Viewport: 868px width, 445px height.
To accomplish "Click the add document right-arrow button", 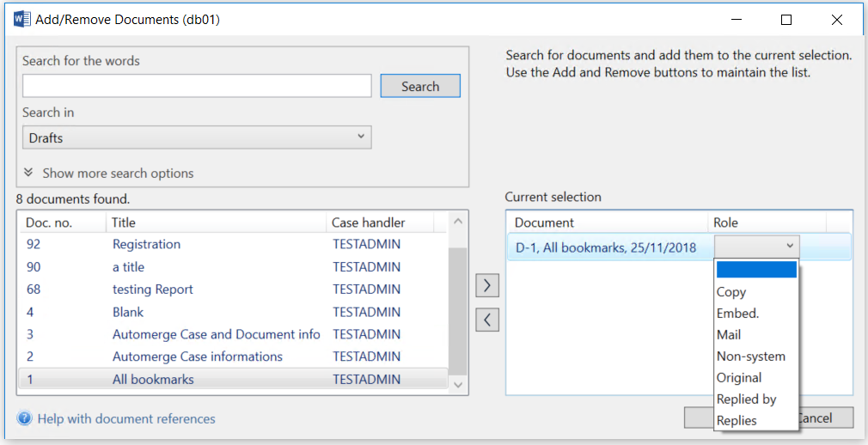I will pos(487,286).
